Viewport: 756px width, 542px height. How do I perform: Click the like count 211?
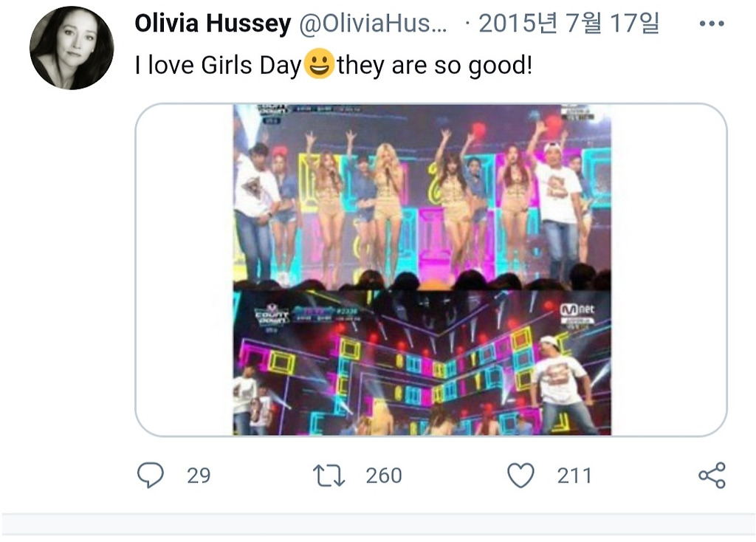[574, 476]
